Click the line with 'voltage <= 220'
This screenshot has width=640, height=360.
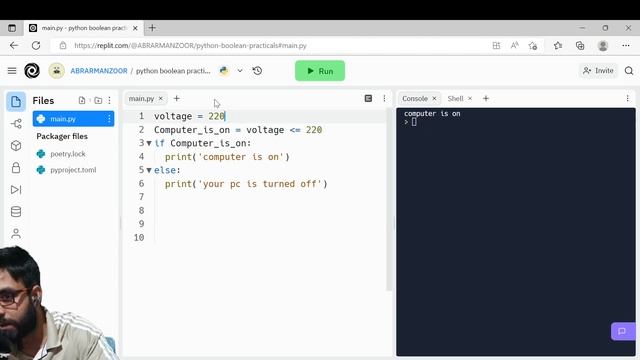[238, 130]
